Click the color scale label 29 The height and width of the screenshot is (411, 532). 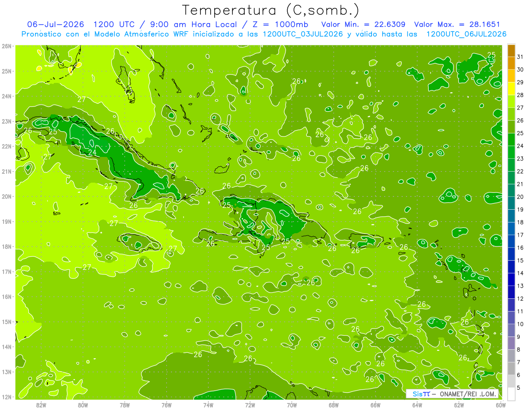tap(520, 82)
